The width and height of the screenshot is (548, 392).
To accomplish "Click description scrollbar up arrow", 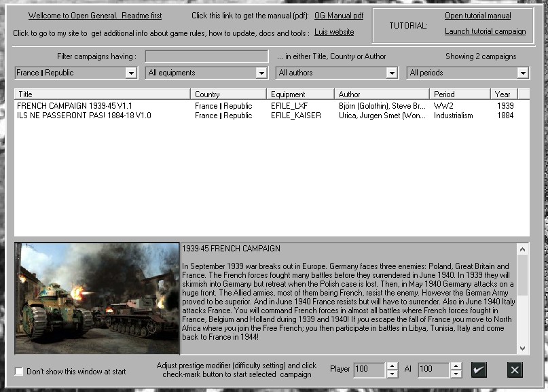I will [522, 249].
